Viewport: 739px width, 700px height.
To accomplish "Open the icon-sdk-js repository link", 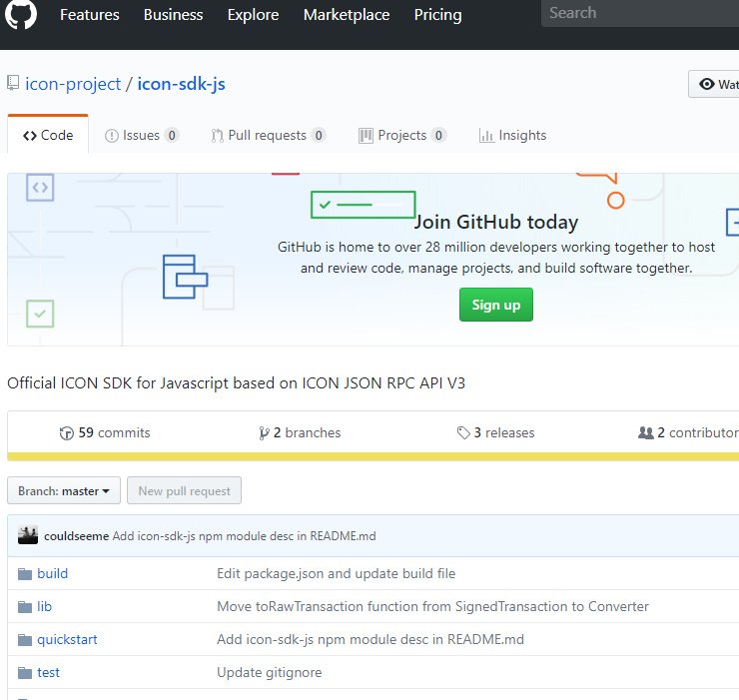I will click(x=181, y=84).
